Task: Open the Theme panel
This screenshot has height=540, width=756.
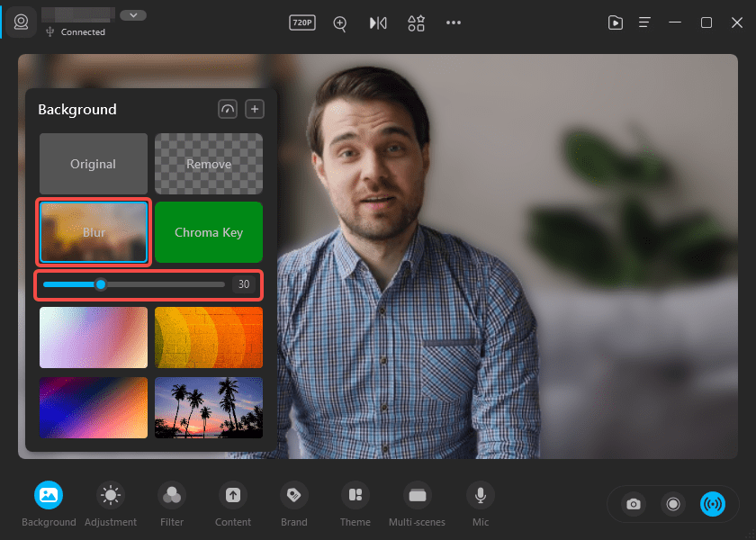Action: [355, 503]
